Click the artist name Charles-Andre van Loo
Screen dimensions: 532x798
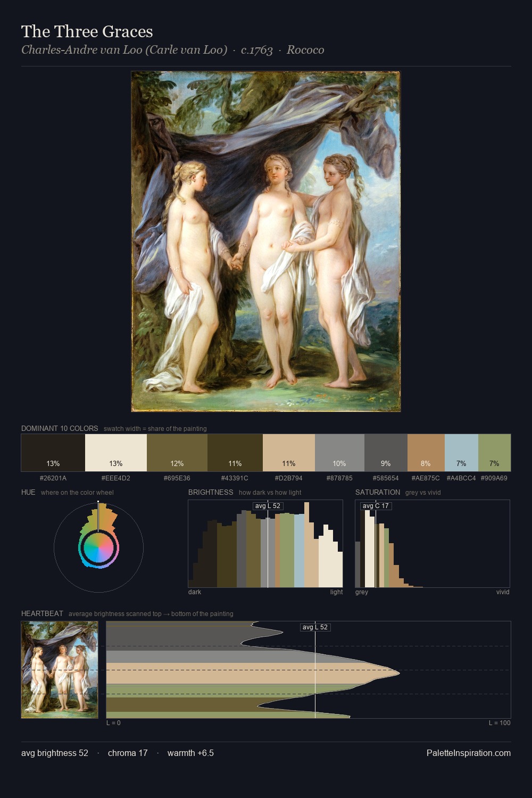124,50
